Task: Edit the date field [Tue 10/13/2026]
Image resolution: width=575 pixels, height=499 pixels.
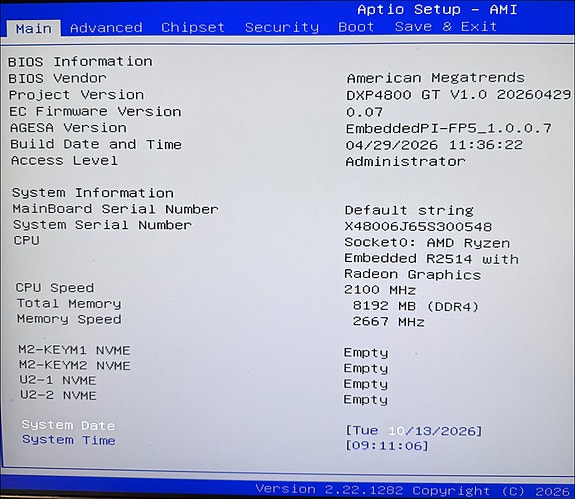Action: point(414,430)
